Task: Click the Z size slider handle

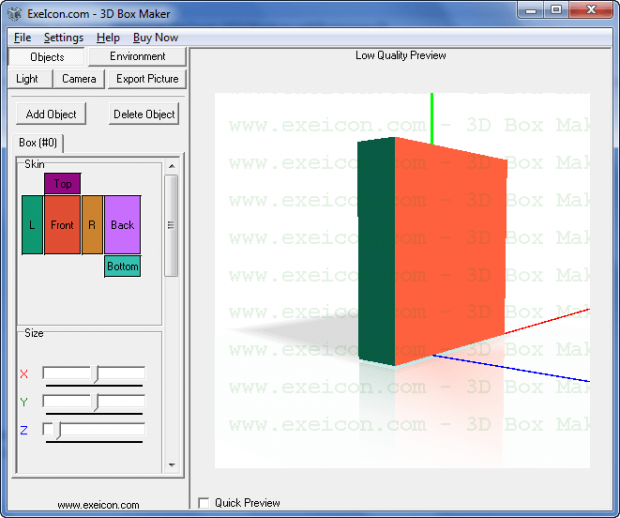Action: (x=58, y=430)
